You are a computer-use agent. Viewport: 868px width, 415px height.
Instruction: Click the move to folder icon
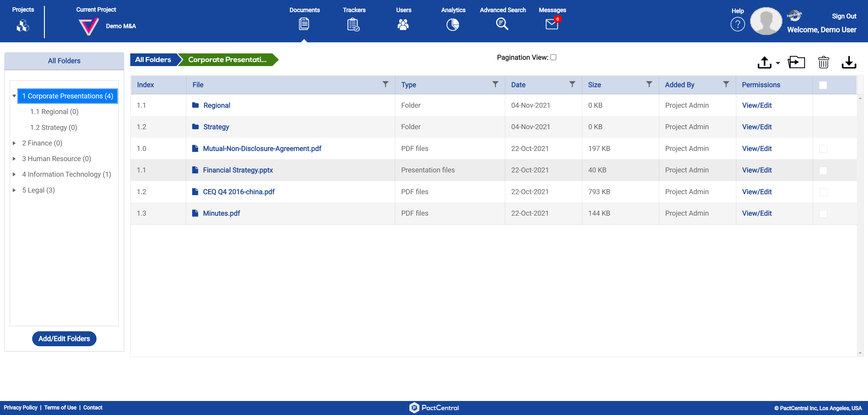tap(796, 62)
